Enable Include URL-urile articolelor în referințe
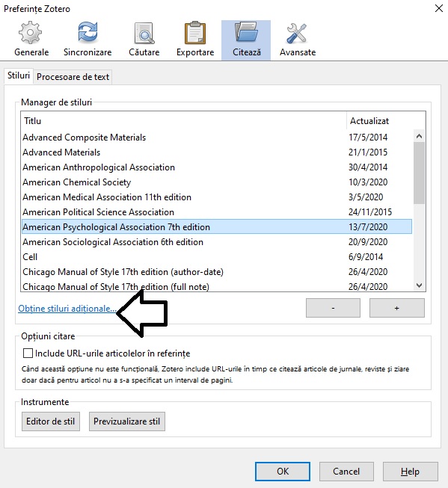448x488 pixels. [28, 353]
